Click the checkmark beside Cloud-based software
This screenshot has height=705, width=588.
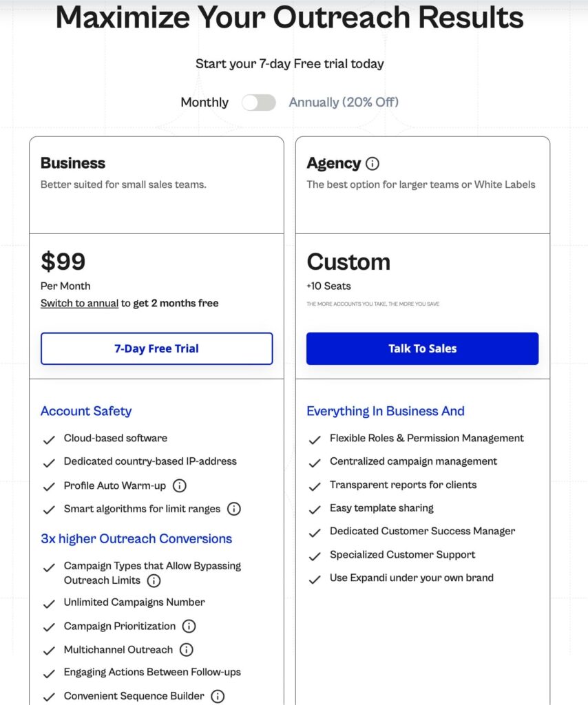coord(49,439)
